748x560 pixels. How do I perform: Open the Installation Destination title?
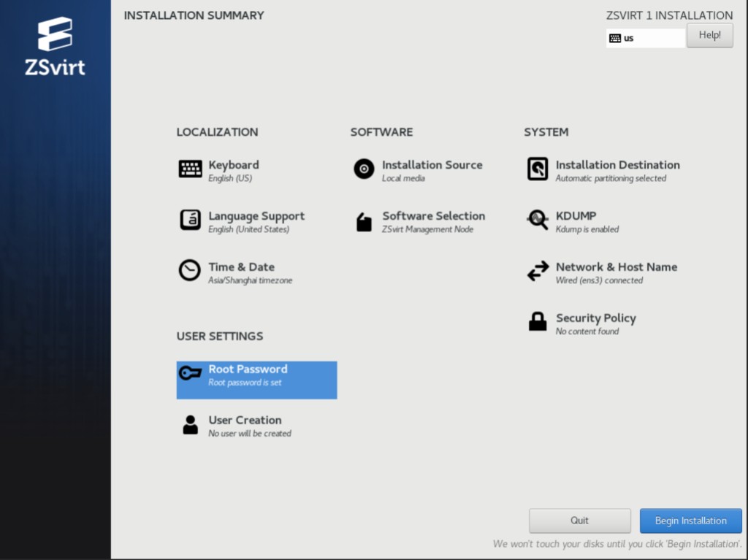coord(618,165)
